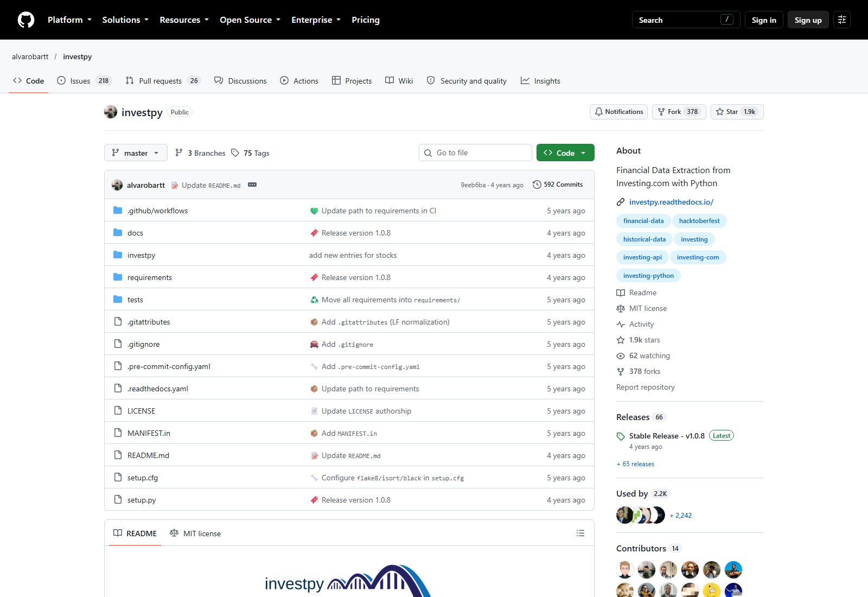This screenshot has width=868, height=597.
Task: Go to the Insights tab
Action: [540, 81]
